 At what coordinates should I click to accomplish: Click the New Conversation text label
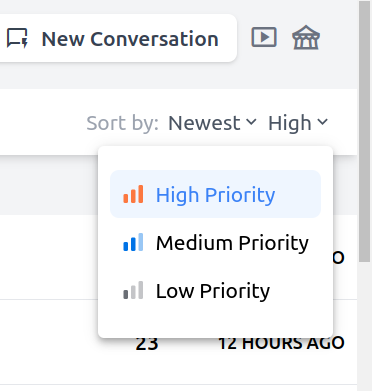(x=130, y=39)
